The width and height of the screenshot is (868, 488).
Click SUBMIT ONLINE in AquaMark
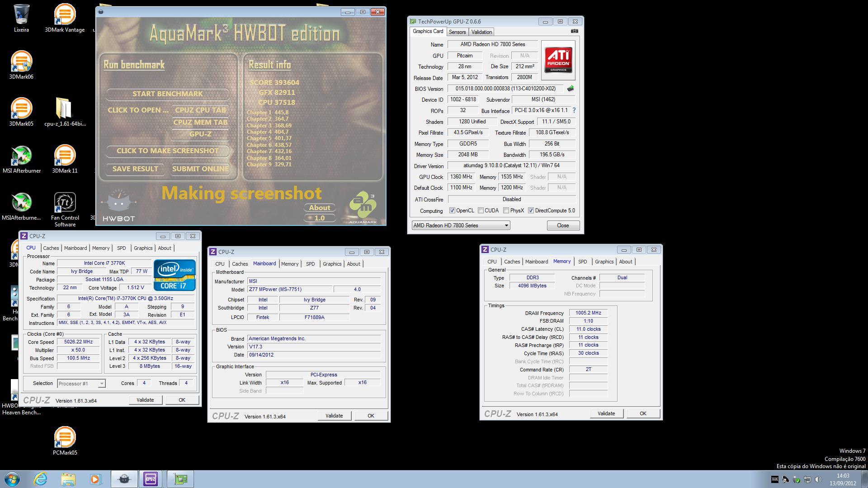(200, 169)
